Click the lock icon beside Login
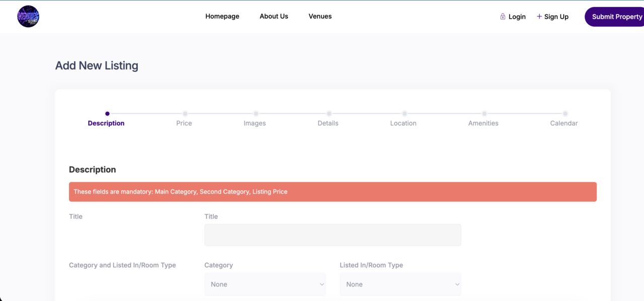The height and width of the screenshot is (301, 644). coord(503,17)
